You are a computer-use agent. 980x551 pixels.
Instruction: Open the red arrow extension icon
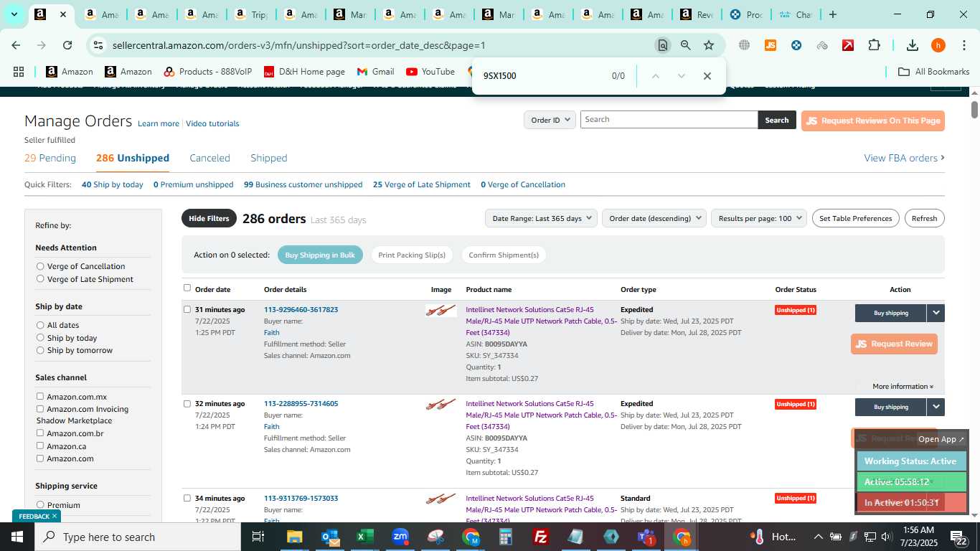point(848,45)
